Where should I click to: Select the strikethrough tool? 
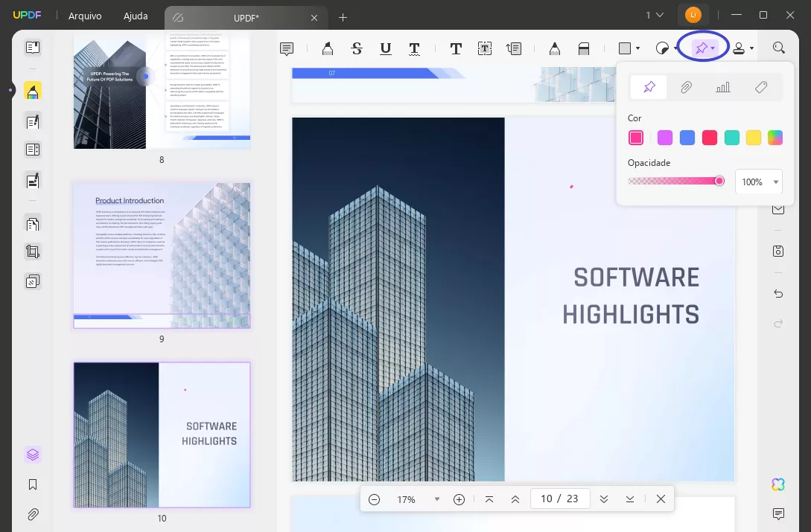coord(357,48)
